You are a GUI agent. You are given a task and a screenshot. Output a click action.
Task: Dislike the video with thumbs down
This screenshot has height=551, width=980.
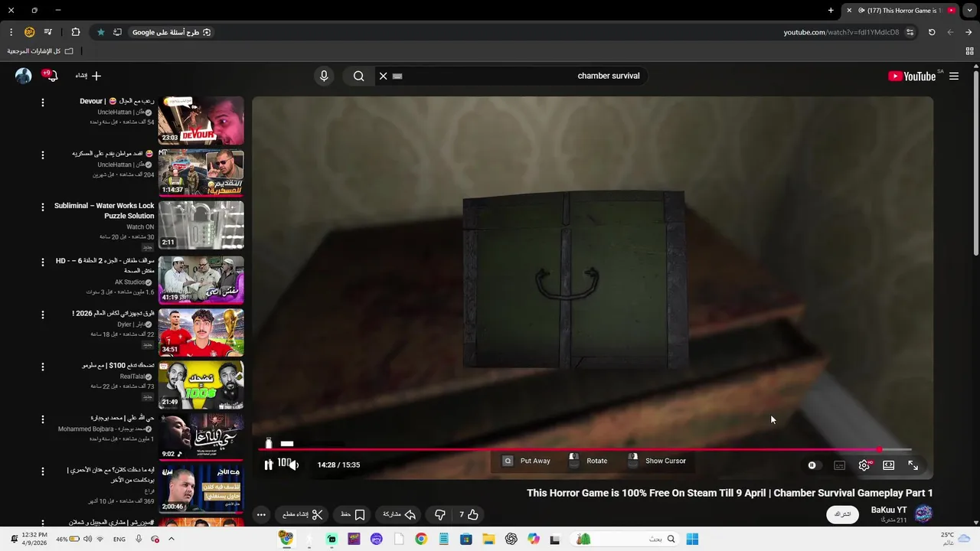439,515
